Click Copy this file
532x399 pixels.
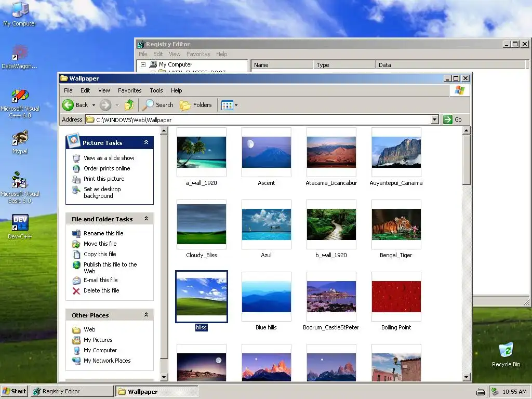pyautogui.click(x=100, y=254)
